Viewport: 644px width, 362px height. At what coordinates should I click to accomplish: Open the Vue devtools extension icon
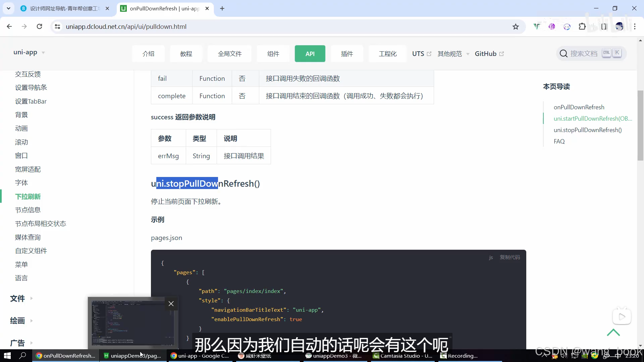(x=537, y=26)
